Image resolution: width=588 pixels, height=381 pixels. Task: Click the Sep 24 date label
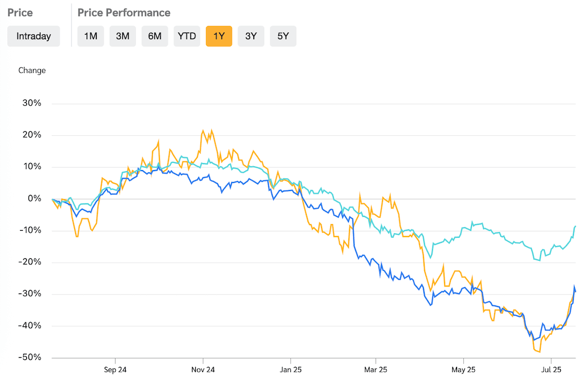point(115,368)
